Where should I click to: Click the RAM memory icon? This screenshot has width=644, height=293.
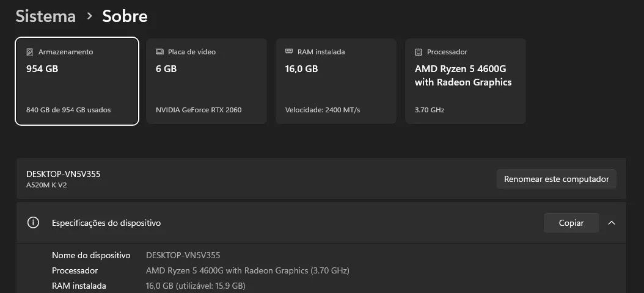tap(289, 51)
